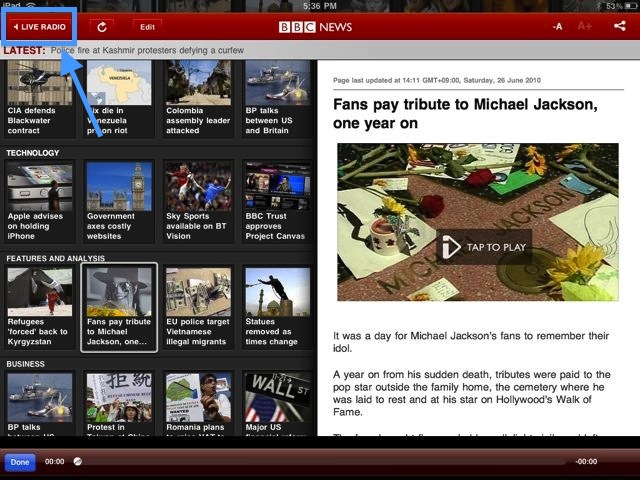Open Romania plans story
640x480 pixels.
(x=198, y=403)
